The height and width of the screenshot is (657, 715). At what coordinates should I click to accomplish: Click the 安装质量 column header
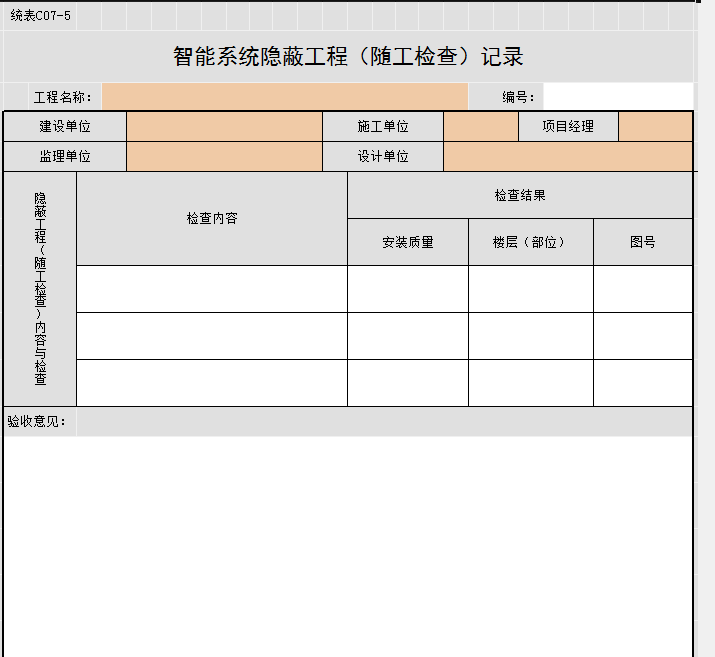pyautogui.click(x=407, y=242)
